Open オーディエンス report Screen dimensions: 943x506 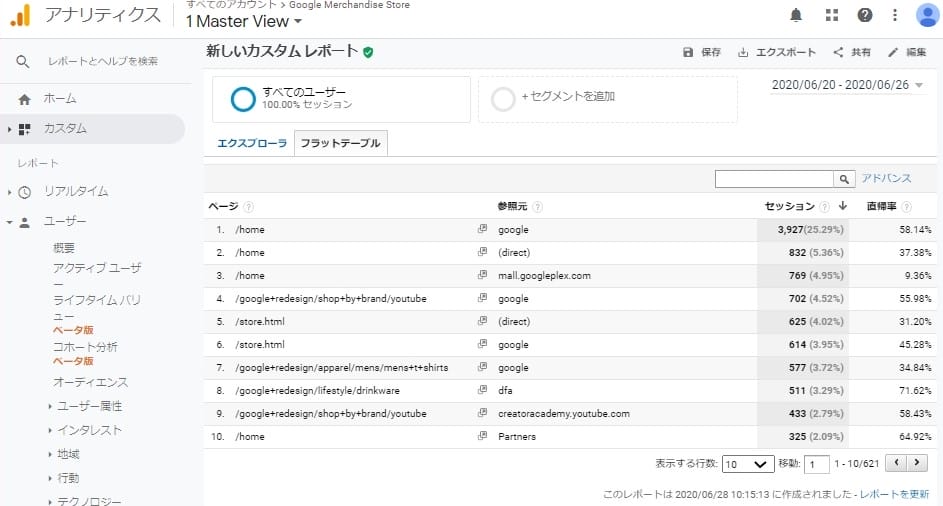(x=91, y=383)
